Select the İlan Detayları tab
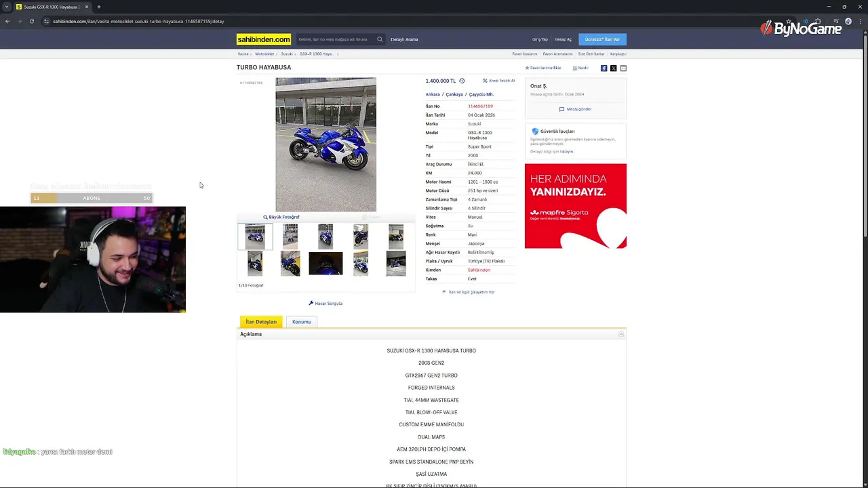The width and height of the screenshot is (868, 488). tap(261, 322)
